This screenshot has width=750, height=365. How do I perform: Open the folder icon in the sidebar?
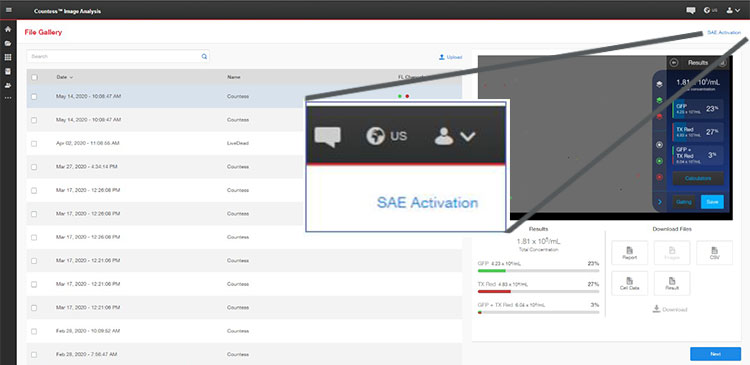(8, 43)
